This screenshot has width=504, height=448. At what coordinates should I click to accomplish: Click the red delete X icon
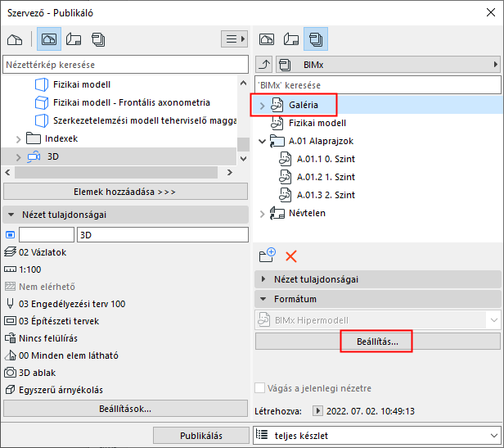pyautogui.click(x=291, y=256)
